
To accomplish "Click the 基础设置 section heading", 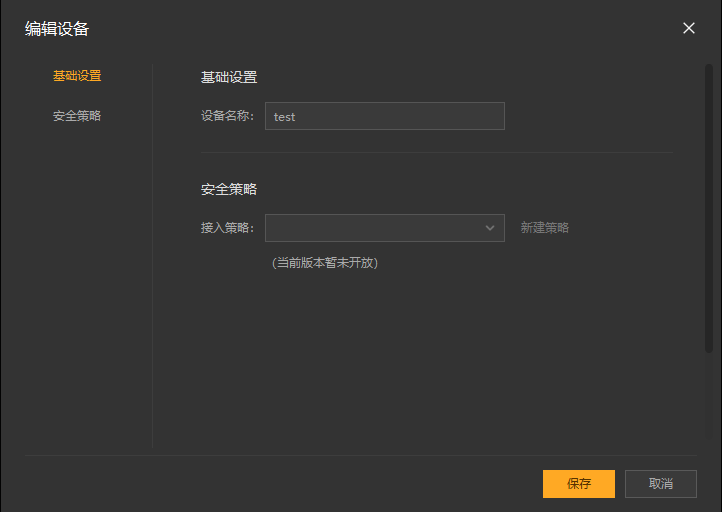I will click(x=229, y=77).
